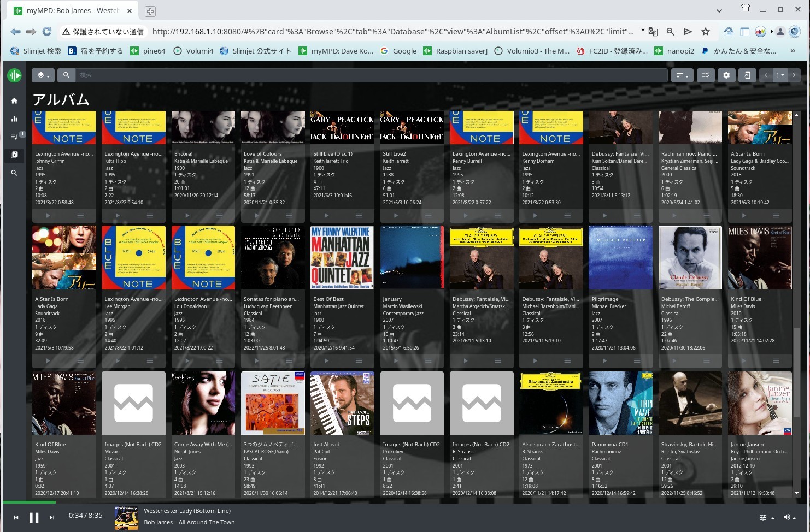Viewport: 810px width, 532px height.
Task: Open the Queue view in sidebar
Action: pos(14,137)
